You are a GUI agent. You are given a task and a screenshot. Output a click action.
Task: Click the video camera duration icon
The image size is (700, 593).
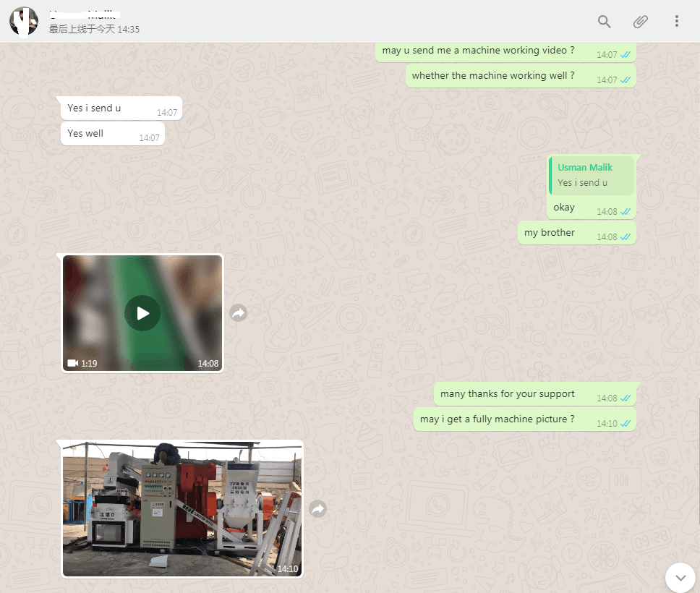[x=73, y=363]
